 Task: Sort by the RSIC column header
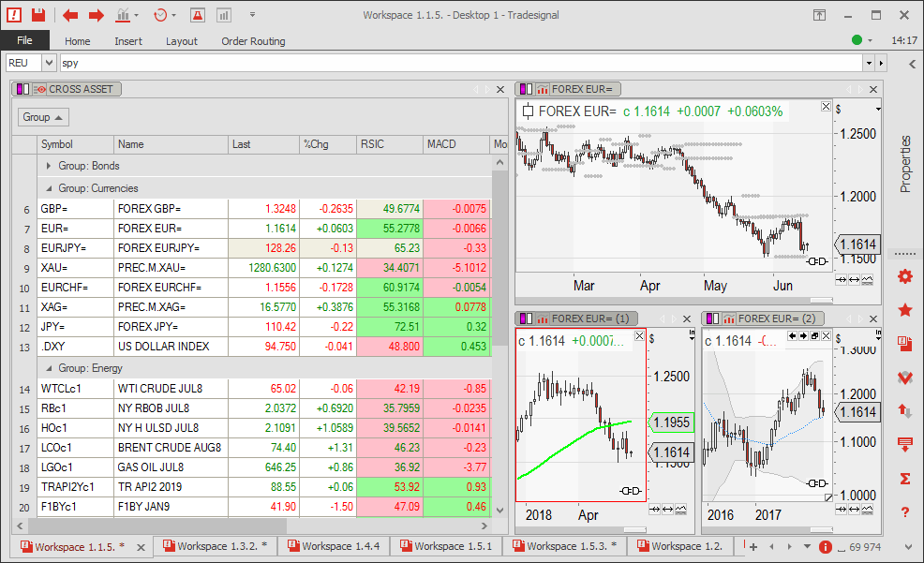pos(390,144)
